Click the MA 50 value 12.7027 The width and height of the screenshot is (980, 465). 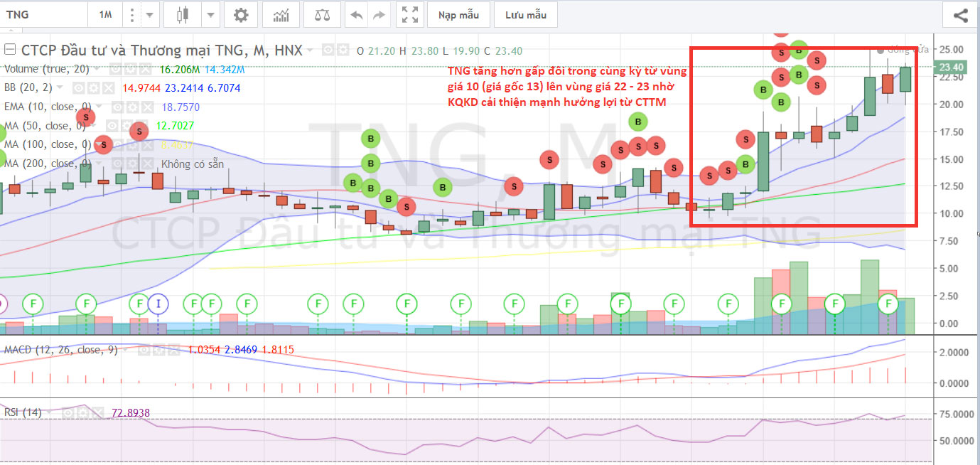pyautogui.click(x=175, y=126)
